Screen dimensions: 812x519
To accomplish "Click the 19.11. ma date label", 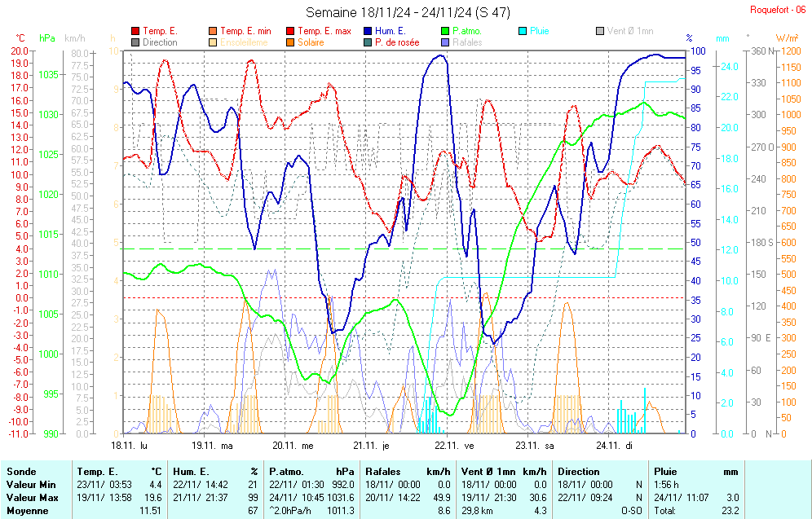I will pyautogui.click(x=212, y=446).
